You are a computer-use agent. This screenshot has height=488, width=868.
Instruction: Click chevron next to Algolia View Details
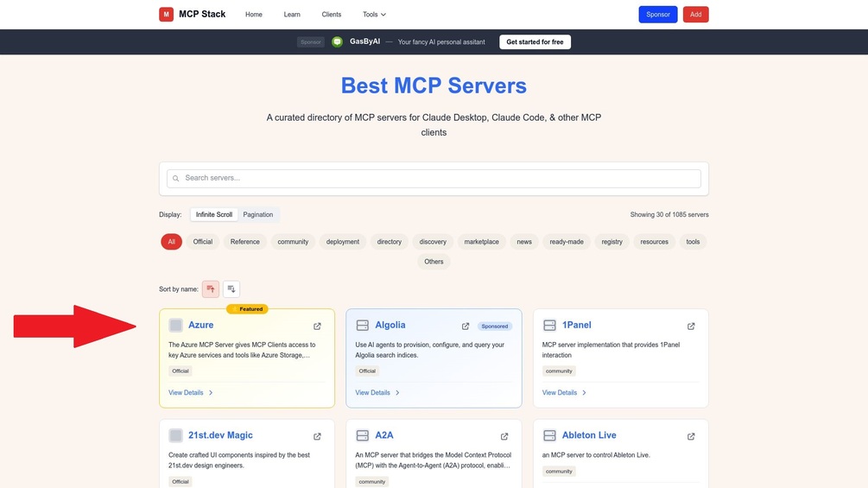pyautogui.click(x=397, y=393)
